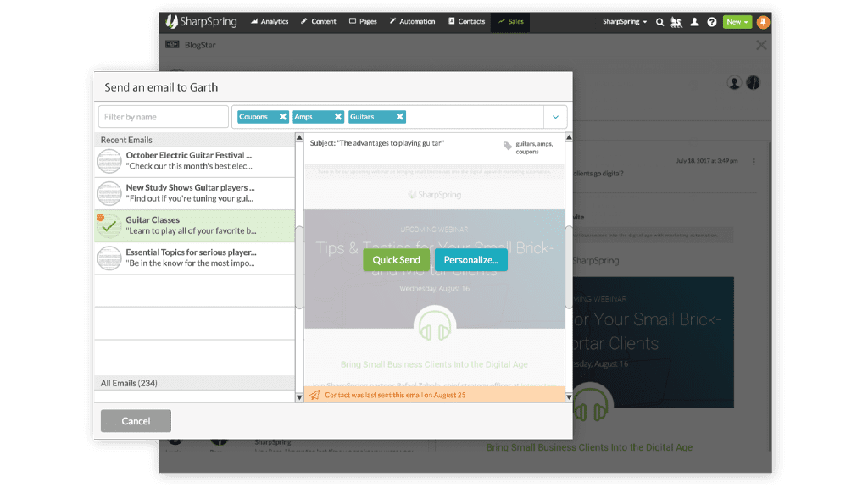
Task: Toggle the Guitar Classes selection checkmark
Action: [109, 225]
